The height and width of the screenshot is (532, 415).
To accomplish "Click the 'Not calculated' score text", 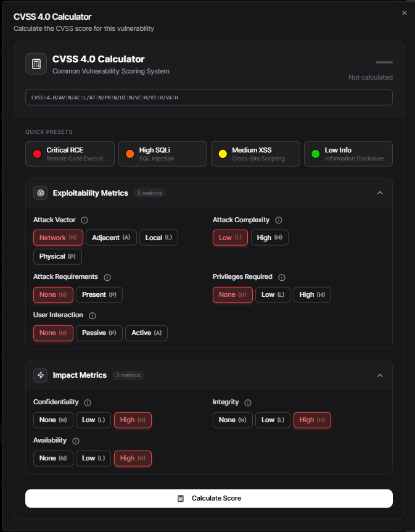I will 370,77.
